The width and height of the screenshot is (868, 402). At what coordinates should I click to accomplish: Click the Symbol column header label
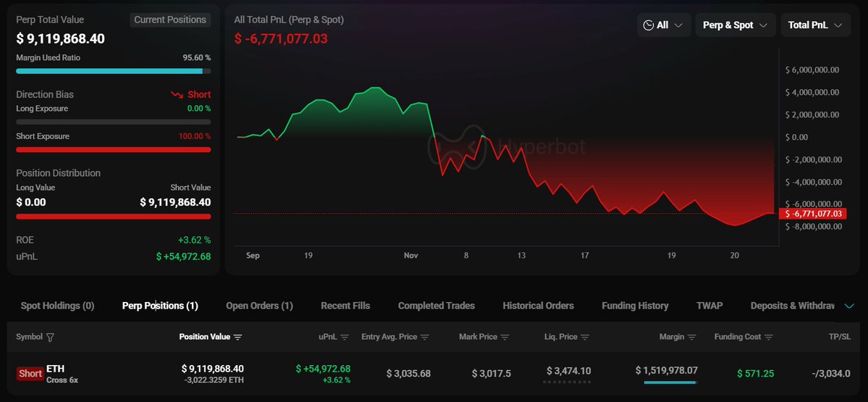point(30,337)
